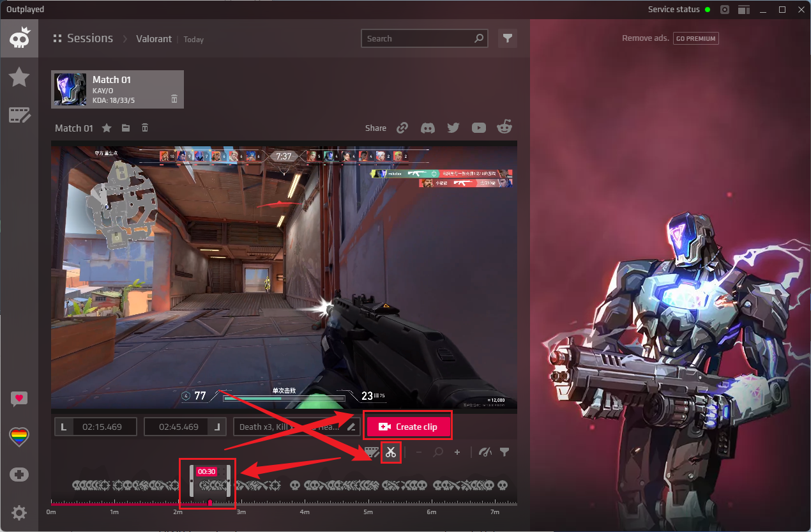Click the clip end time 02:45.469 field
The height and width of the screenshot is (532, 811).
click(178, 427)
